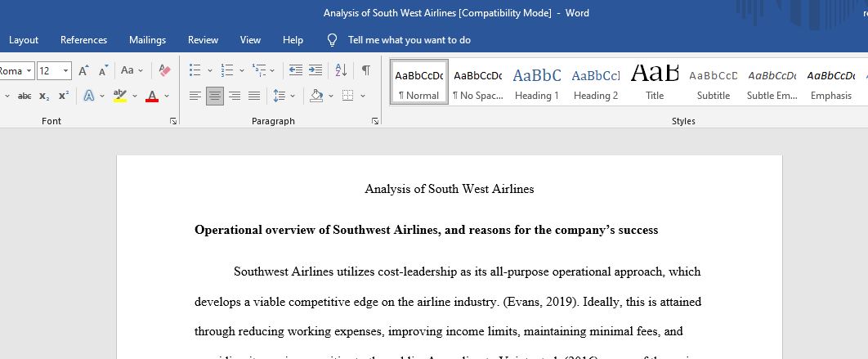Screen dimensions: 868x359
Task: Click the Operational overview bold heading
Action: (427, 230)
